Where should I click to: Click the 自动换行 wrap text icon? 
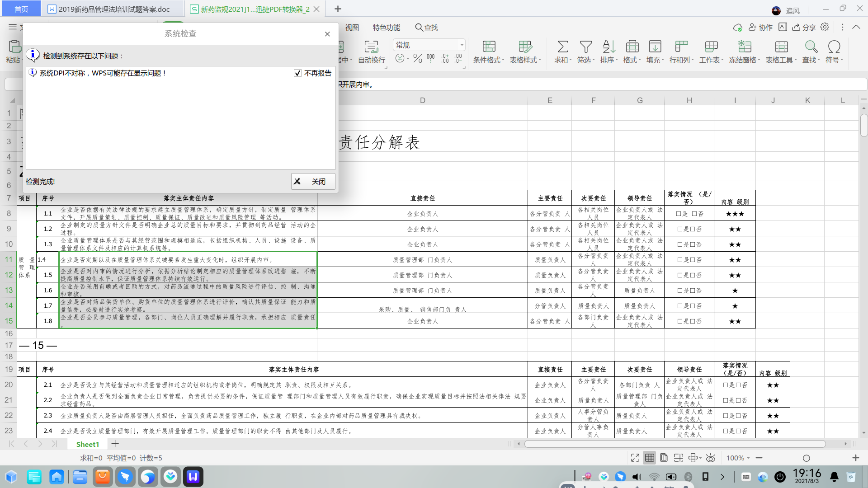coord(371,47)
